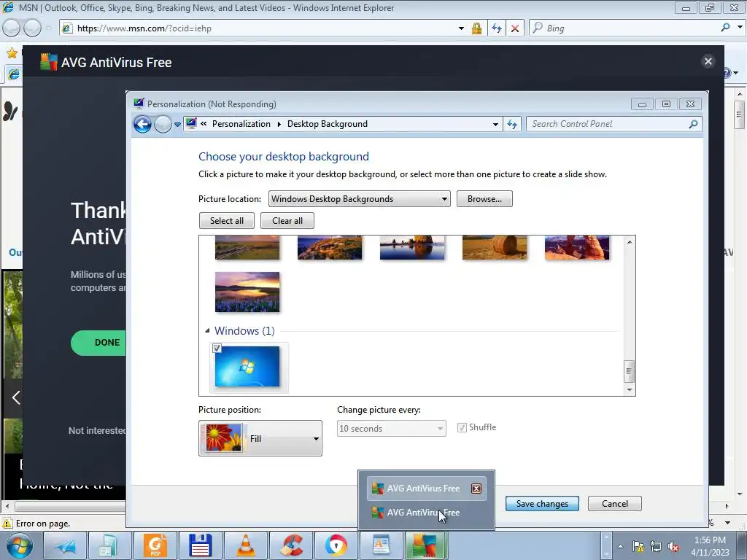Select the purple flower sunset wallpaper
747x560 pixels.
247,292
